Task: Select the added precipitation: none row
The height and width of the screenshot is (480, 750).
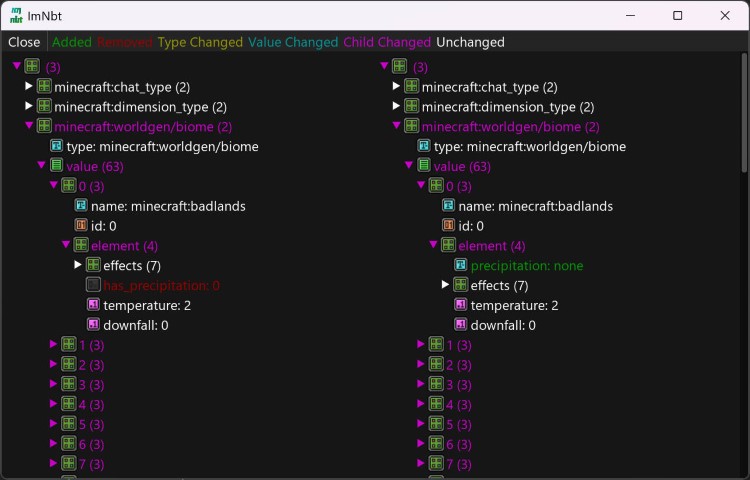Action: [x=527, y=265]
